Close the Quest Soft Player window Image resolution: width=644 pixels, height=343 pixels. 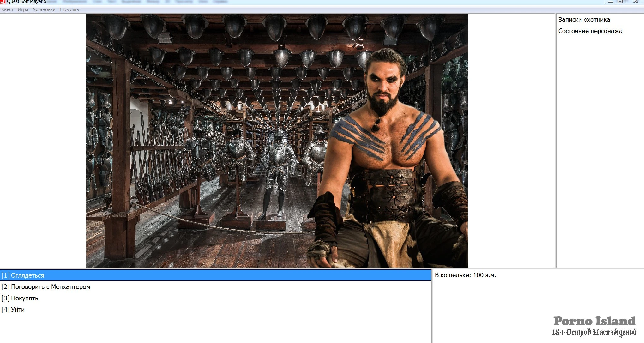[635, 2]
